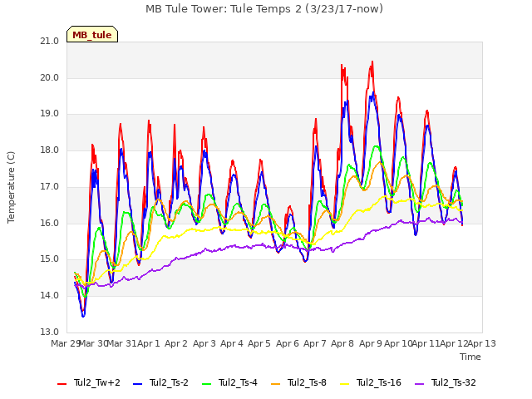The width and height of the screenshot is (532, 399).
Task: Select the Tul2_Ts-4 legend label
Action: coord(239,382)
